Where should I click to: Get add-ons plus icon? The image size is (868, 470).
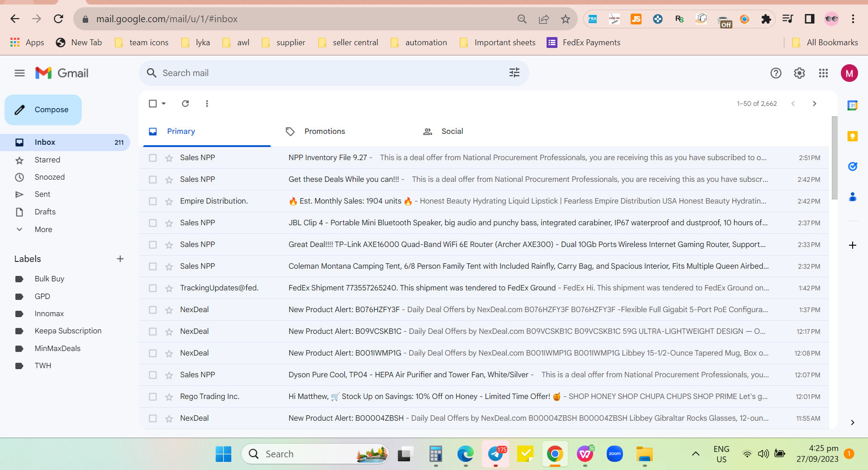coord(853,245)
